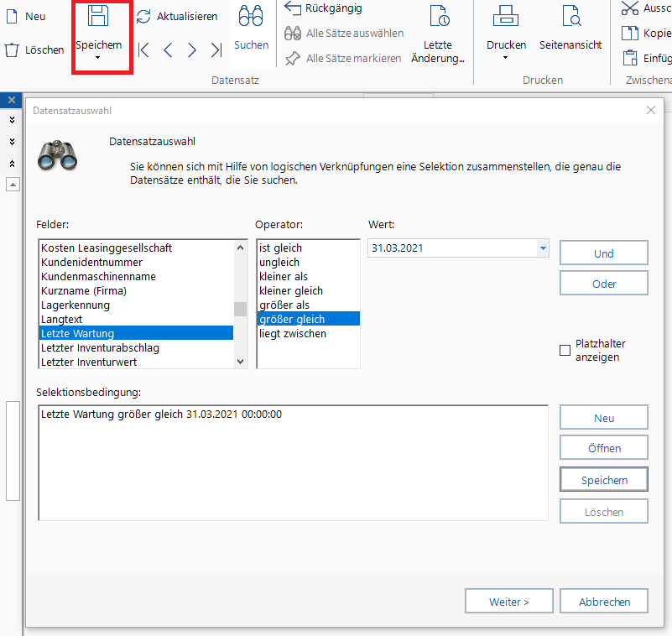672x636 pixels.
Task: Choose operator 'liegt zwischen'
Action: click(x=308, y=333)
